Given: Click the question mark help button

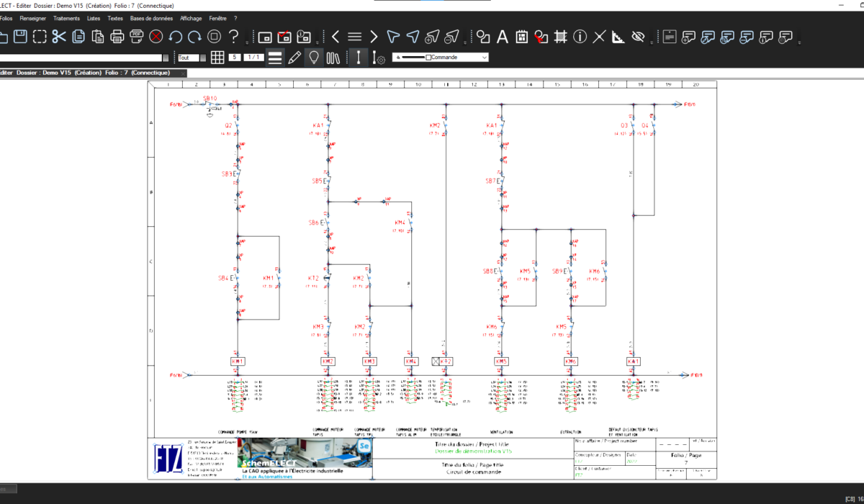Looking at the screenshot, I should (x=233, y=36).
